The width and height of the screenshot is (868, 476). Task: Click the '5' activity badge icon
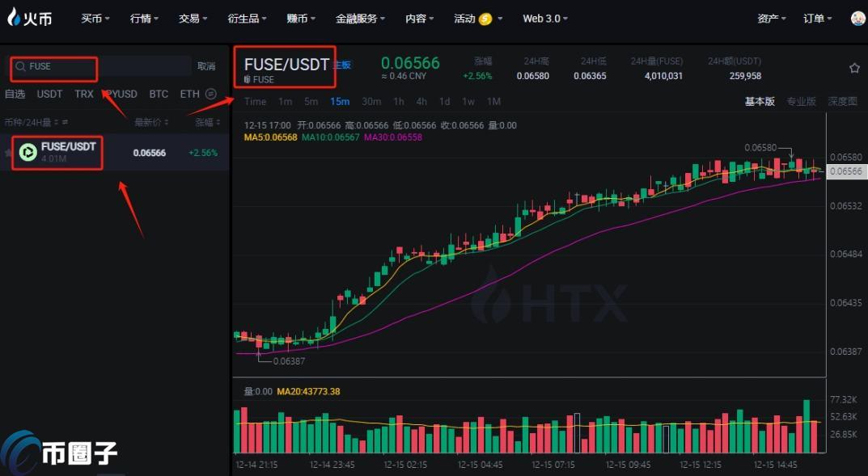[486, 17]
